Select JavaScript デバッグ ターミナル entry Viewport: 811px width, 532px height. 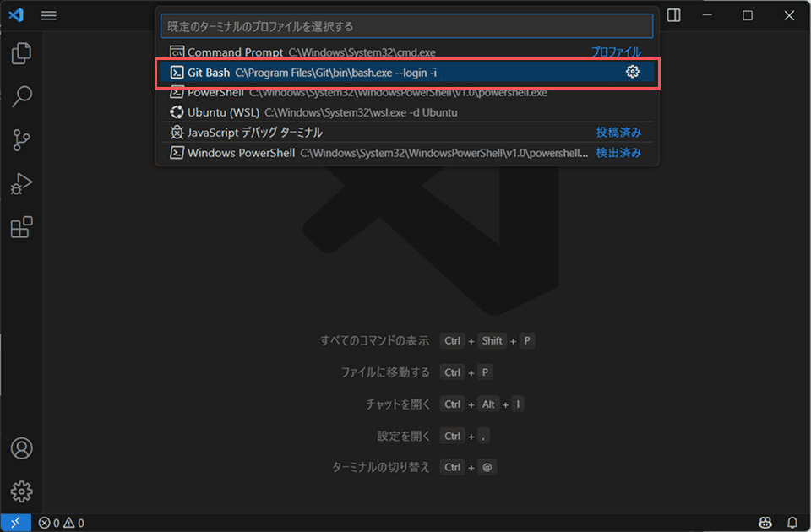tap(406, 133)
